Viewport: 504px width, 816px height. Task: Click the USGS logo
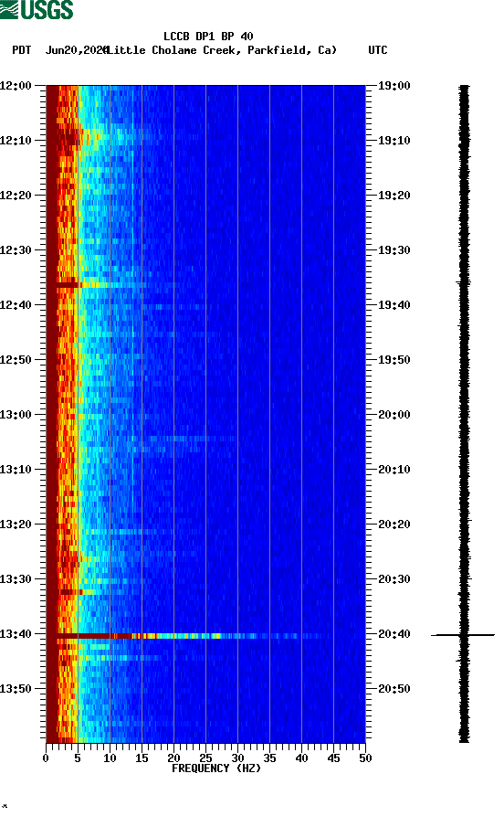[37, 9]
